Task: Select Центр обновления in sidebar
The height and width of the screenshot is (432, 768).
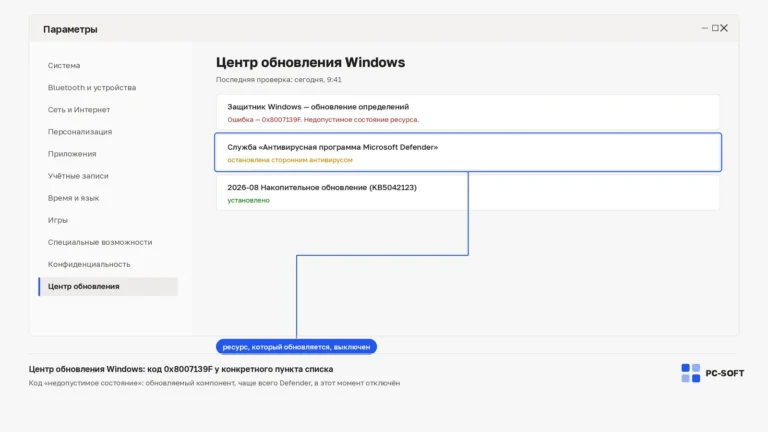Action: tap(108, 287)
